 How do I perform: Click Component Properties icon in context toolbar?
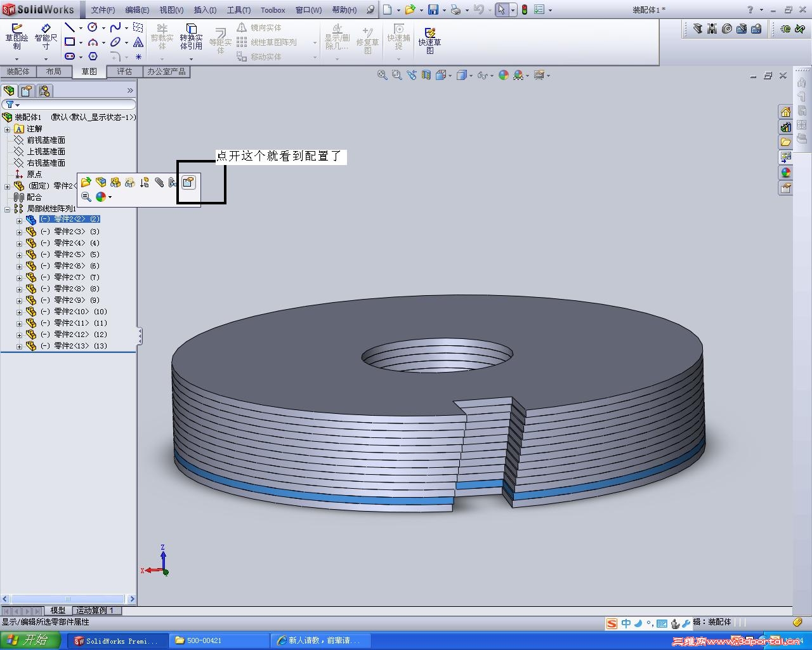coord(188,183)
